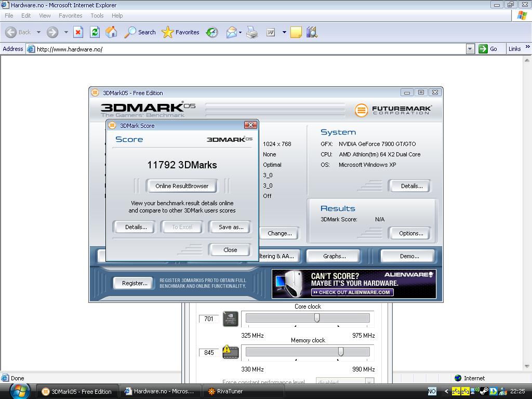Open the Forward button history dropdown arrow
Screen dimensions: 532x399
(66, 32)
